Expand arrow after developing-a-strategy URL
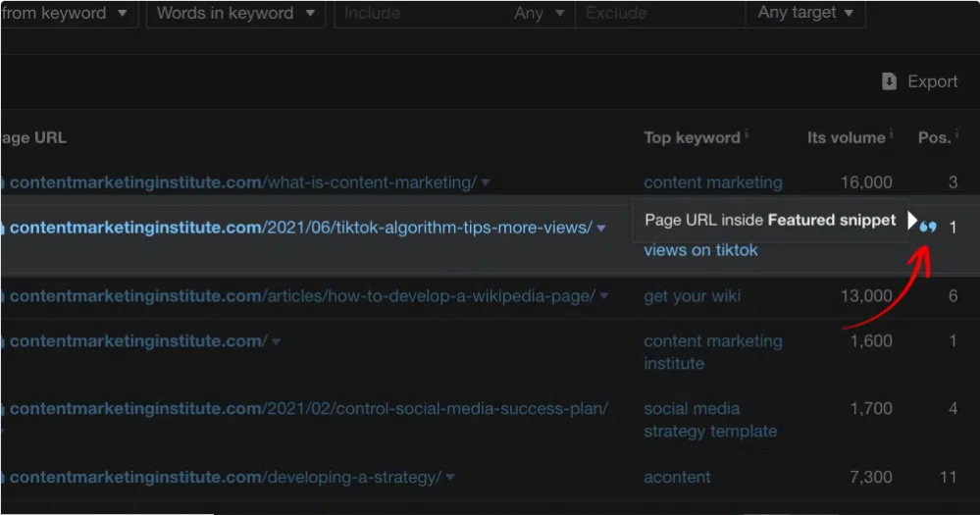The height and width of the screenshot is (515, 980). tap(450, 478)
